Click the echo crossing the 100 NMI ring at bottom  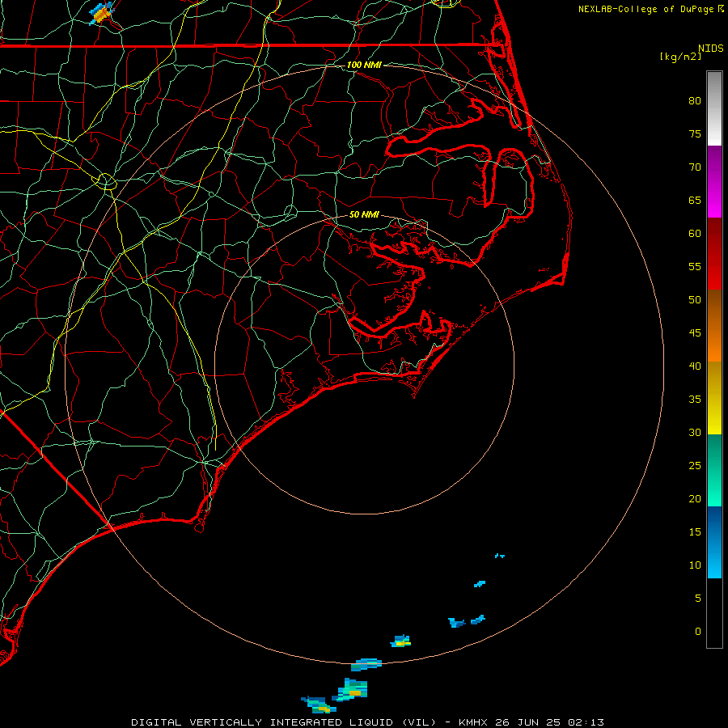tap(366, 664)
